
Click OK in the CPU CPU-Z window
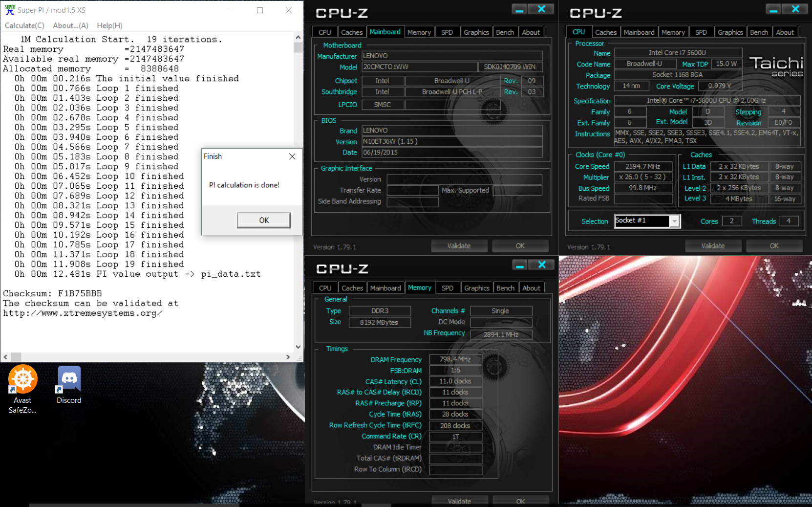point(774,246)
